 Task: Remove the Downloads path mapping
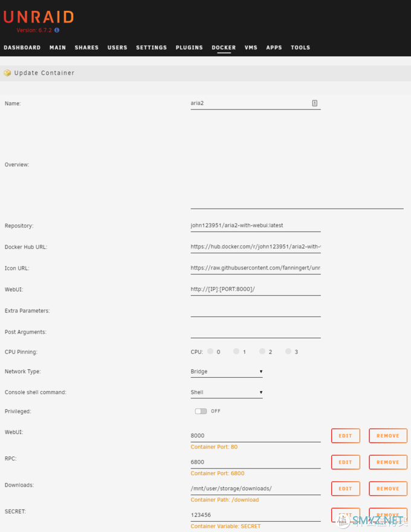[x=388, y=488]
